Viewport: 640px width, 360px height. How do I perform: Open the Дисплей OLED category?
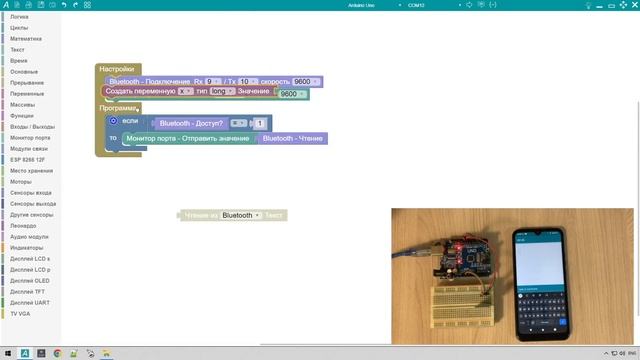tap(30, 281)
